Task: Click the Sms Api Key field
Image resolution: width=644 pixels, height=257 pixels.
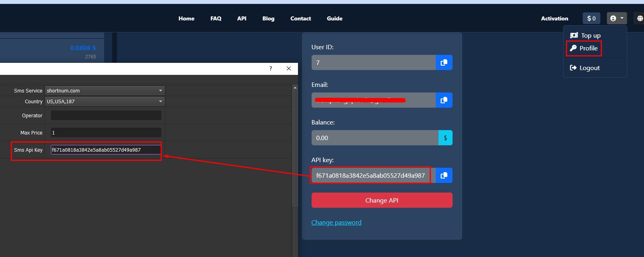Action: [106, 150]
